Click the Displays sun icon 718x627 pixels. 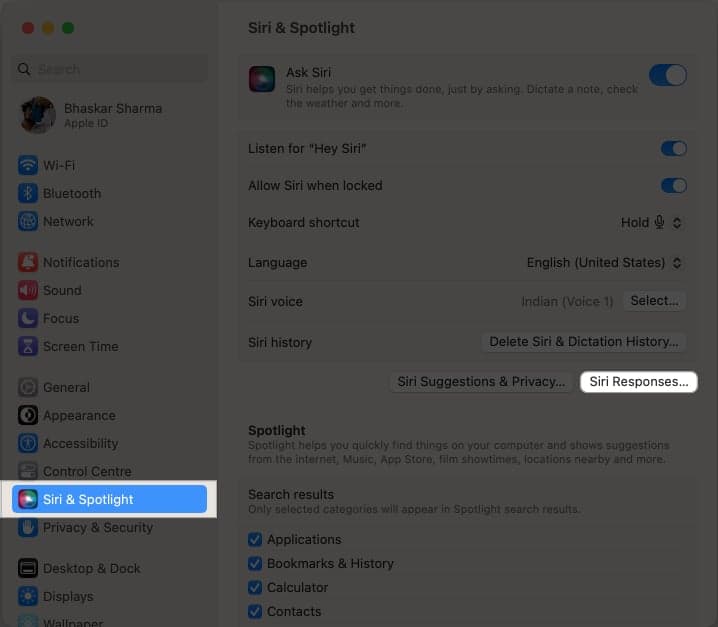click(28, 596)
